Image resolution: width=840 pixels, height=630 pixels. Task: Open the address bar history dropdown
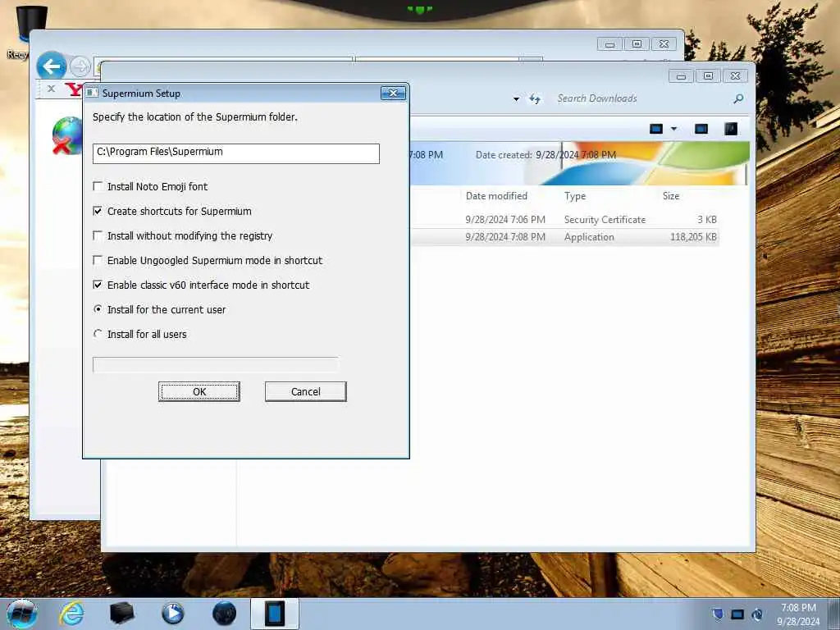coord(516,99)
